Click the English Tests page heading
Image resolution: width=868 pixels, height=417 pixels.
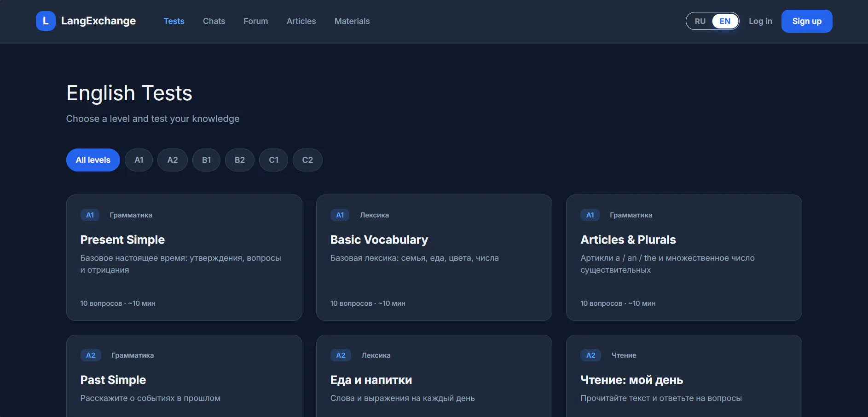tap(129, 93)
